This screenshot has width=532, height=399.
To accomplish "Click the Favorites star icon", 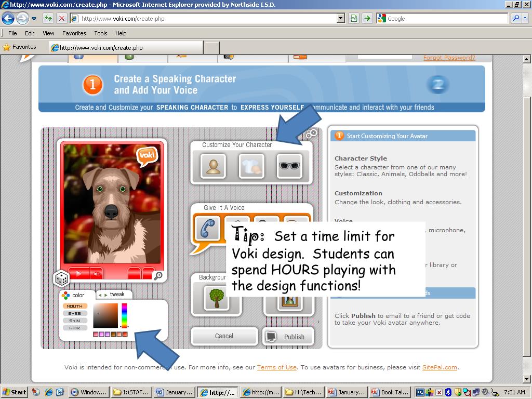I will pyautogui.click(x=6, y=47).
